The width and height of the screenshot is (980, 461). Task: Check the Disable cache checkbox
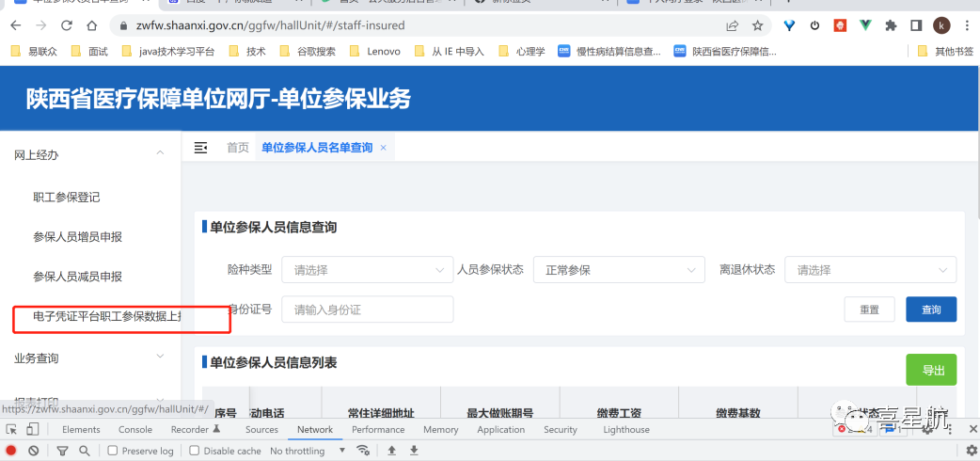195,452
